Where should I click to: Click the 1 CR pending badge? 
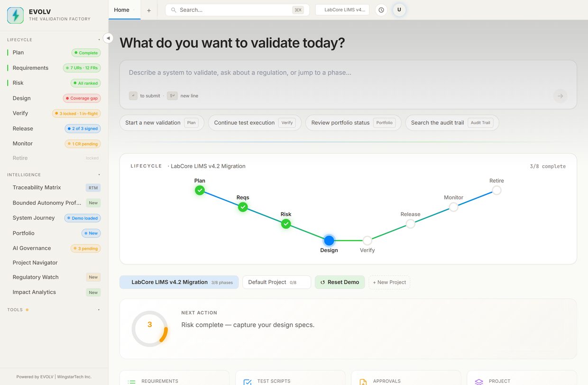point(83,144)
